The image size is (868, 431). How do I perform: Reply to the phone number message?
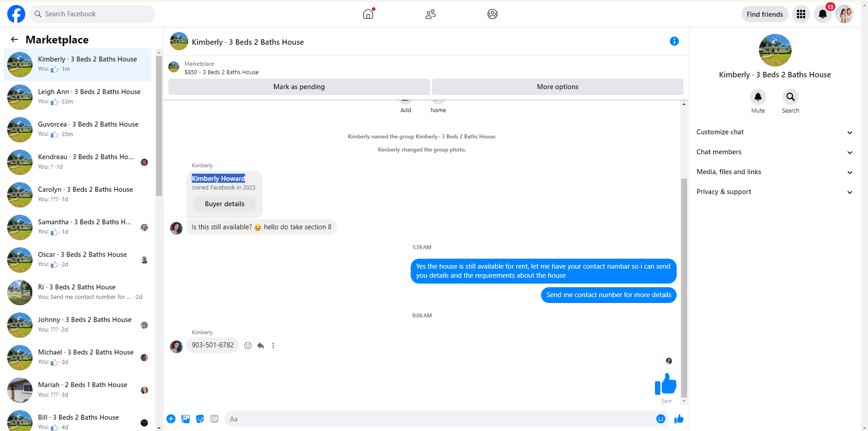261,346
